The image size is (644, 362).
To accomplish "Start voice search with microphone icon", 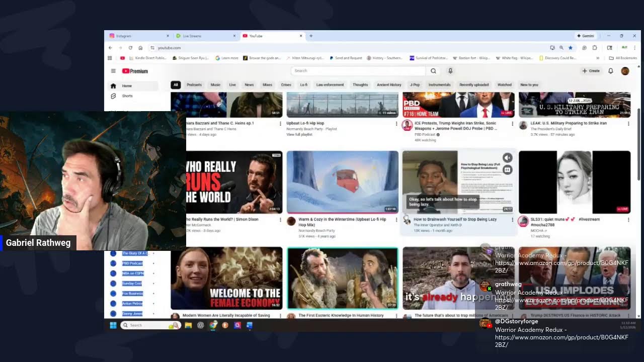I will pyautogui.click(x=450, y=71).
